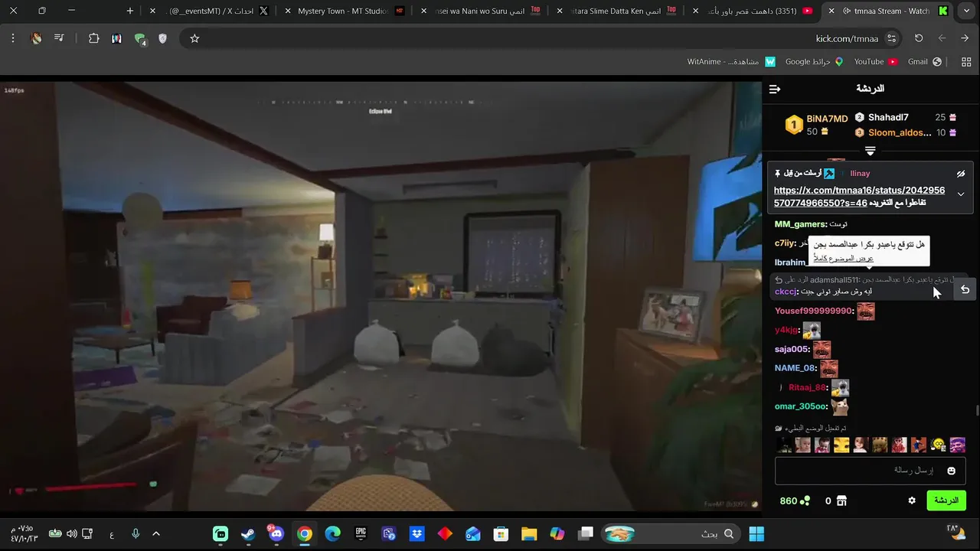Screen dimensions: 980x551
Task: Click the microphone icon in the system tray
Action: click(135, 533)
